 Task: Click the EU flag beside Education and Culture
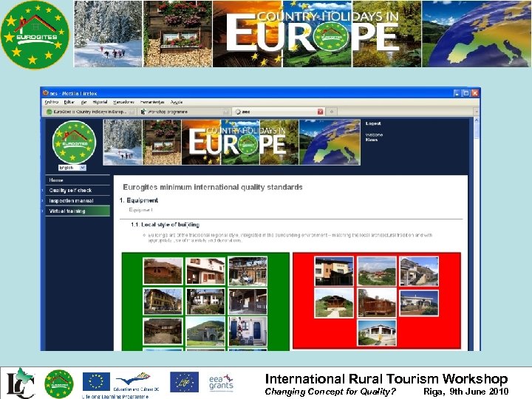tap(96, 382)
